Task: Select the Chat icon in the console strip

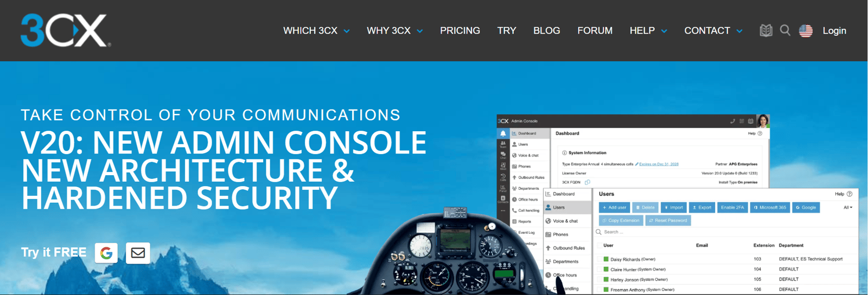Action: (503, 155)
